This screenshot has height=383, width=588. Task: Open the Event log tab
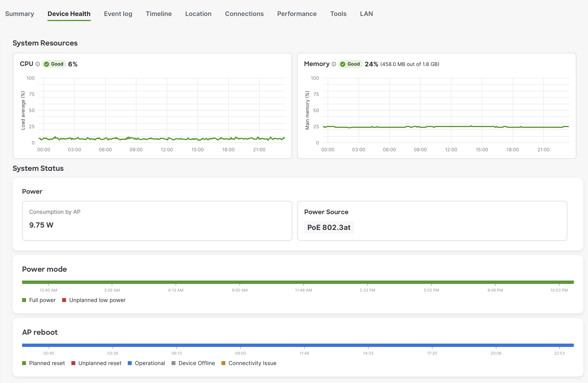pyautogui.click(x=118, y=14)
